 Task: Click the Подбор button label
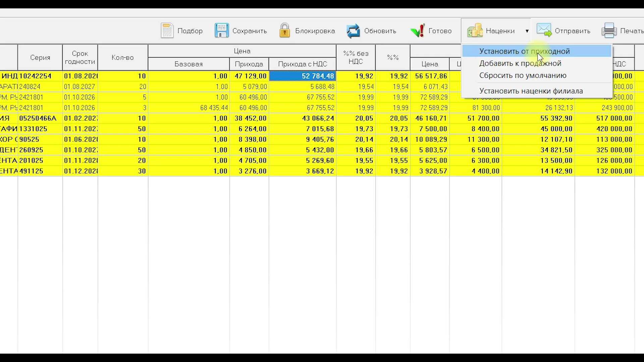pyautogui.click(x=190, y=31)
